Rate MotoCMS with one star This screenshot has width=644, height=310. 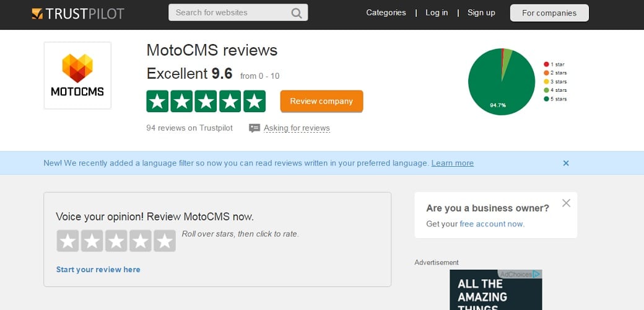[x=68, y=241]
